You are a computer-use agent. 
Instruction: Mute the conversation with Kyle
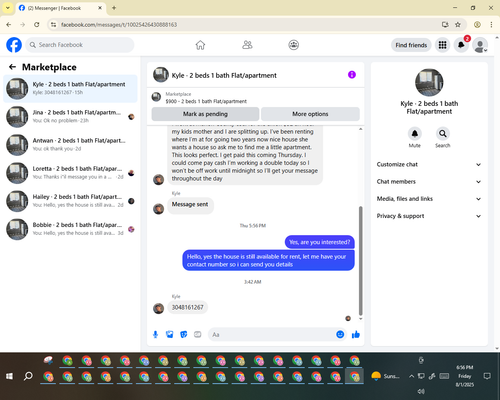(x=415, y=134)
